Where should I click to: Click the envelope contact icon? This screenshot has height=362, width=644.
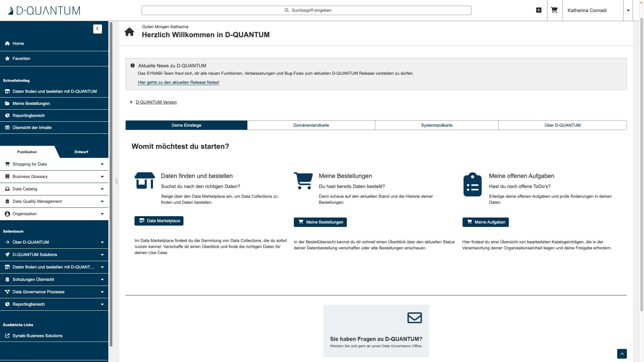point(415,317)
